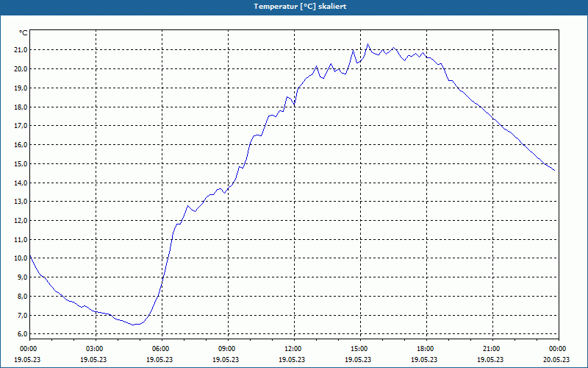This screenshot has width=588, height=368.
Task: Click the 00:00 label above 20.05.23
Action: click(x=559, y=349)
